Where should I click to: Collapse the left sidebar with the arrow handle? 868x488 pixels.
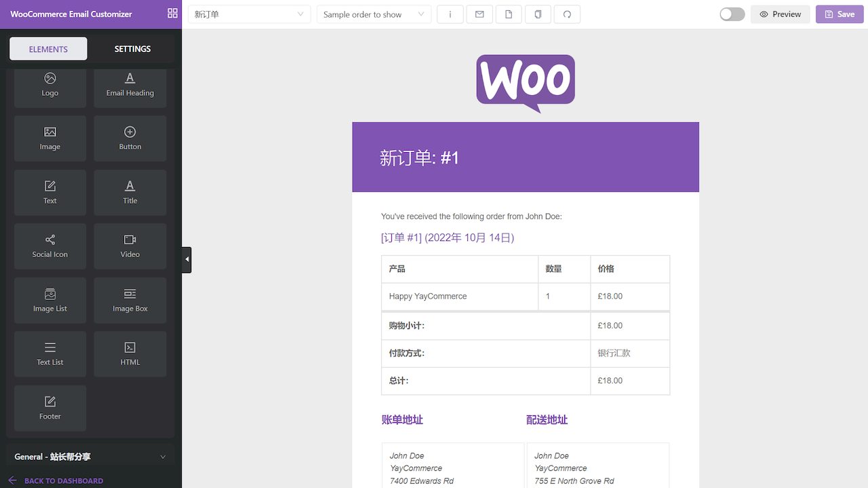pyautogui.click(x=186, y=259)
